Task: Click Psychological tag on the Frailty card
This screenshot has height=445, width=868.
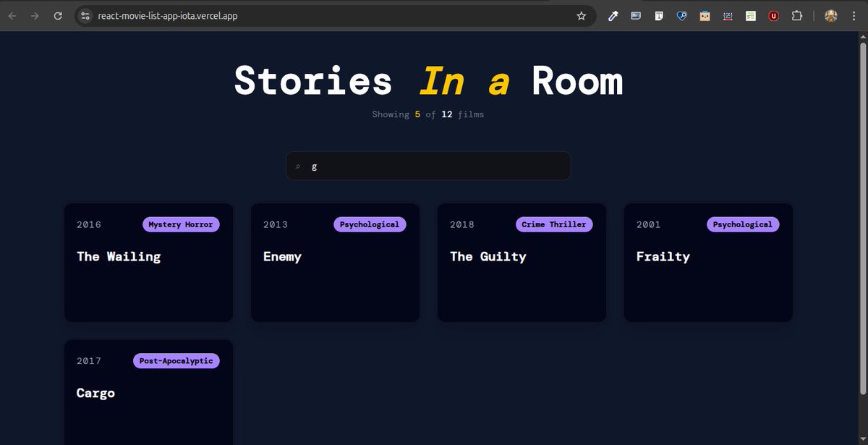Action: point(743,224)
